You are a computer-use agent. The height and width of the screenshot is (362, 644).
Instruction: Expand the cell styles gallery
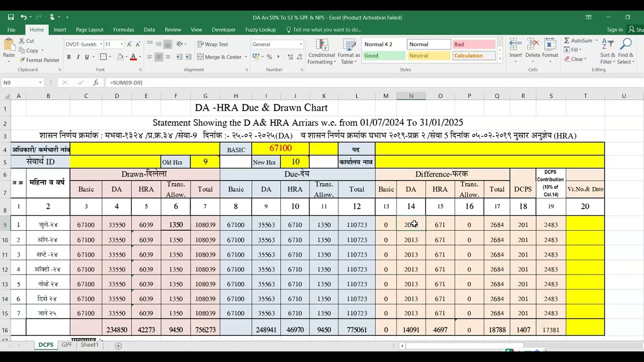500,59
